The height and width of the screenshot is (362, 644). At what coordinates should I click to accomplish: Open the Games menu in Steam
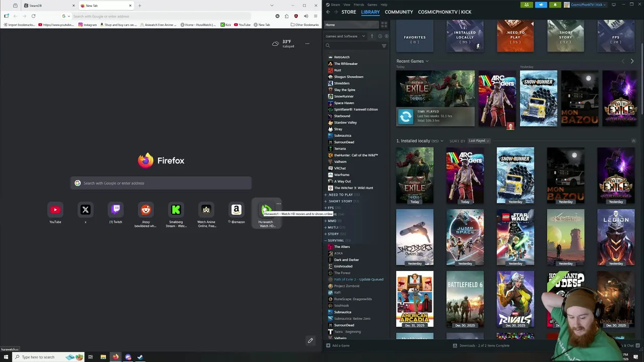372,5
